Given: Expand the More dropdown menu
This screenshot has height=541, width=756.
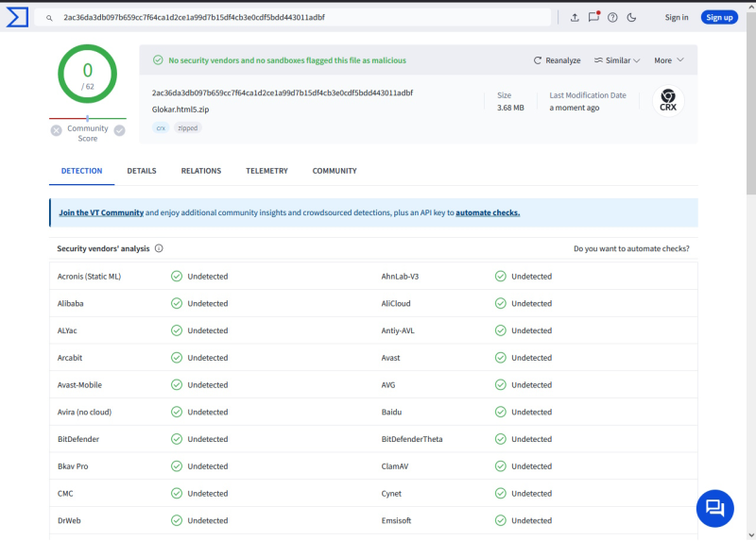Looking at the screenshot, I should pos(669,60).
